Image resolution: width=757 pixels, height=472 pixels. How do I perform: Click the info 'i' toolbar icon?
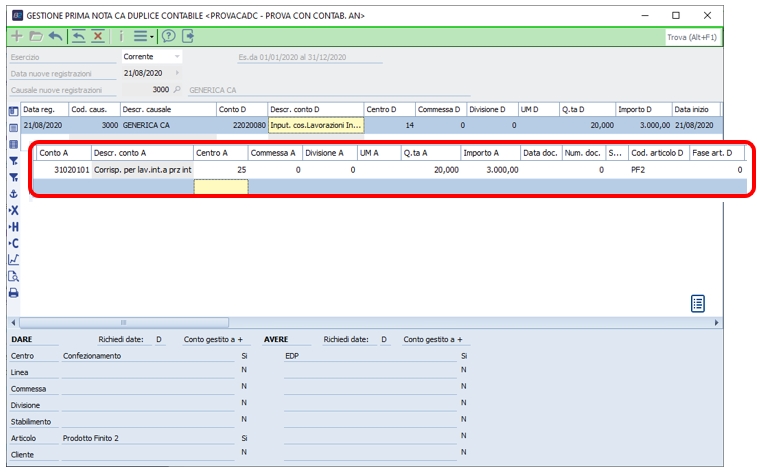click(121, 36)
